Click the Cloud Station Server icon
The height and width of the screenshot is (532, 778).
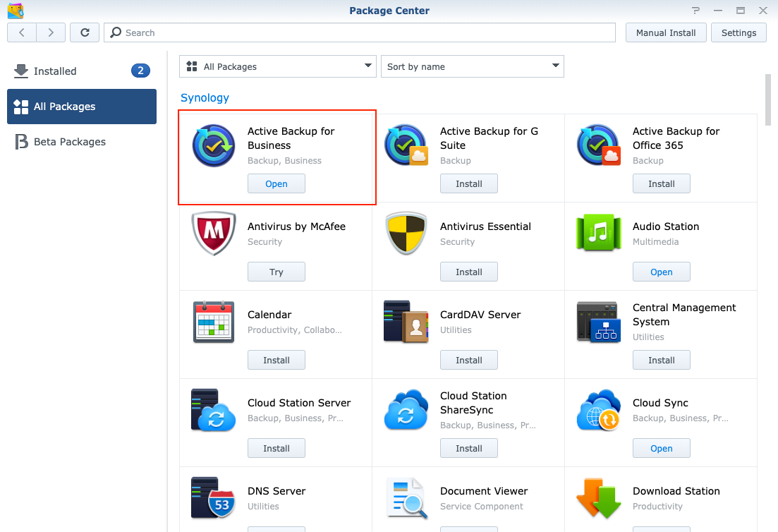214,410
